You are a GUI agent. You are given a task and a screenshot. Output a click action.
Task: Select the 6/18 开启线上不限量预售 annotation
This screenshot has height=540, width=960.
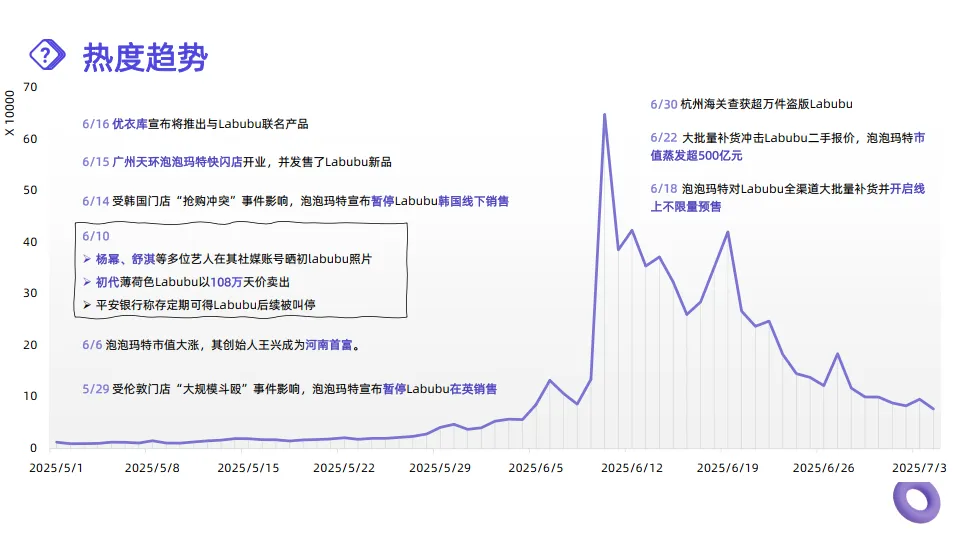[787, 197]
